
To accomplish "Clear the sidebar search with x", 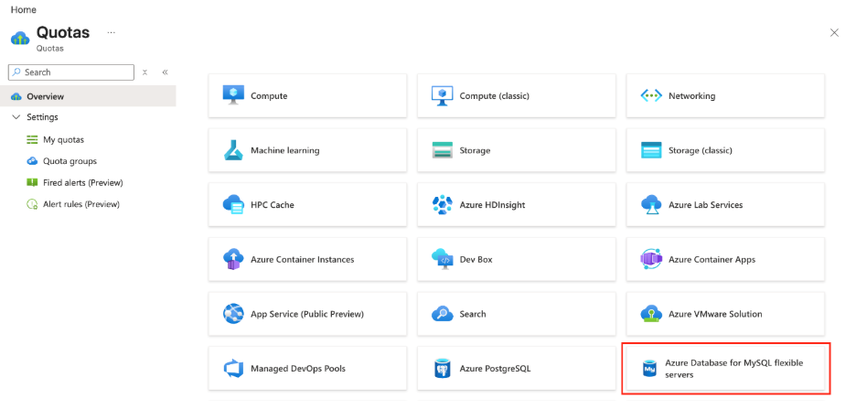I will tap(145, 72).
